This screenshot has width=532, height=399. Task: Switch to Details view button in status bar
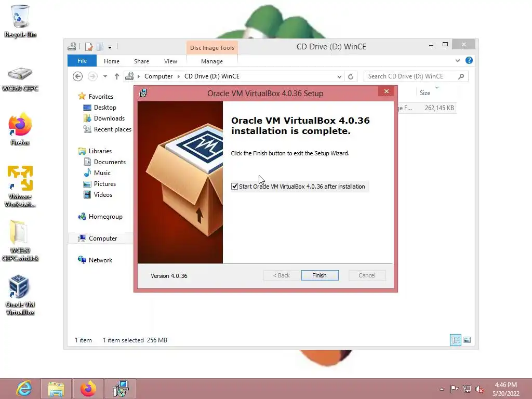pos(455,340)
